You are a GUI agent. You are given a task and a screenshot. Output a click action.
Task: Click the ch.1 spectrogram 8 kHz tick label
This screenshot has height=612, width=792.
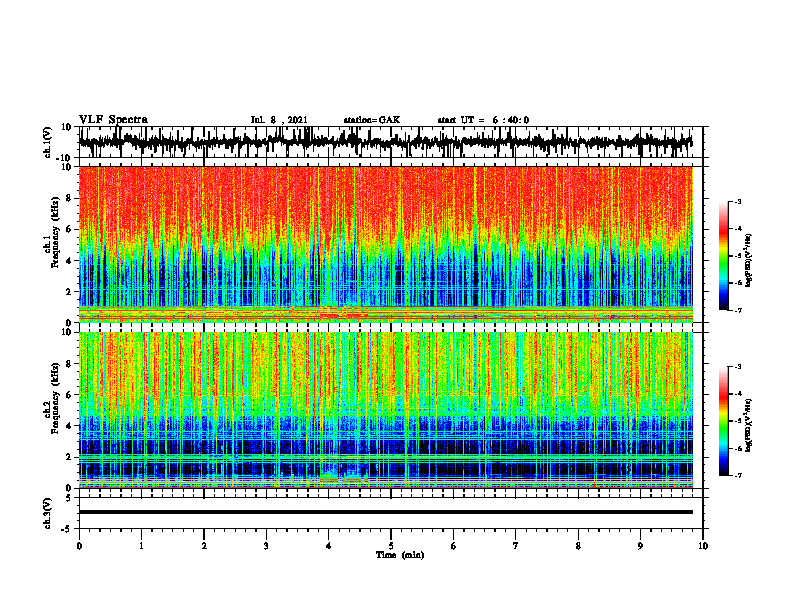click(70, 198)
